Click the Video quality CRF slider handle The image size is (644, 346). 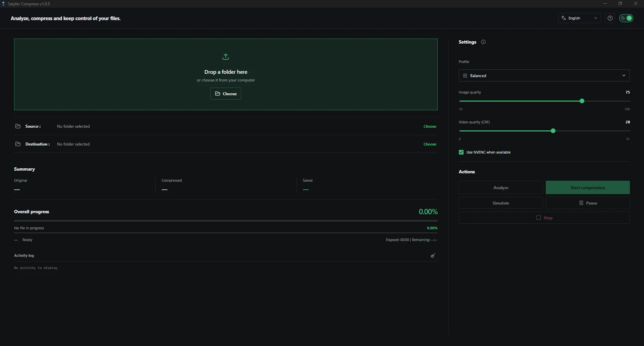(x=553, y=131)
